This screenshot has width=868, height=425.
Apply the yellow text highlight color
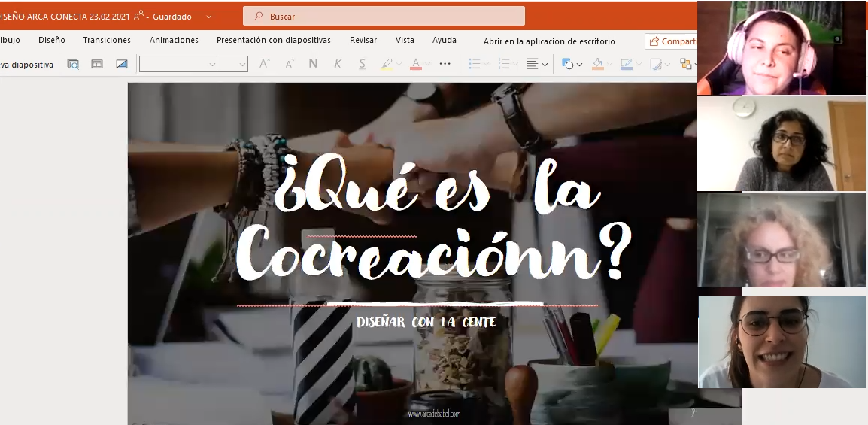[x=387, y=64]
